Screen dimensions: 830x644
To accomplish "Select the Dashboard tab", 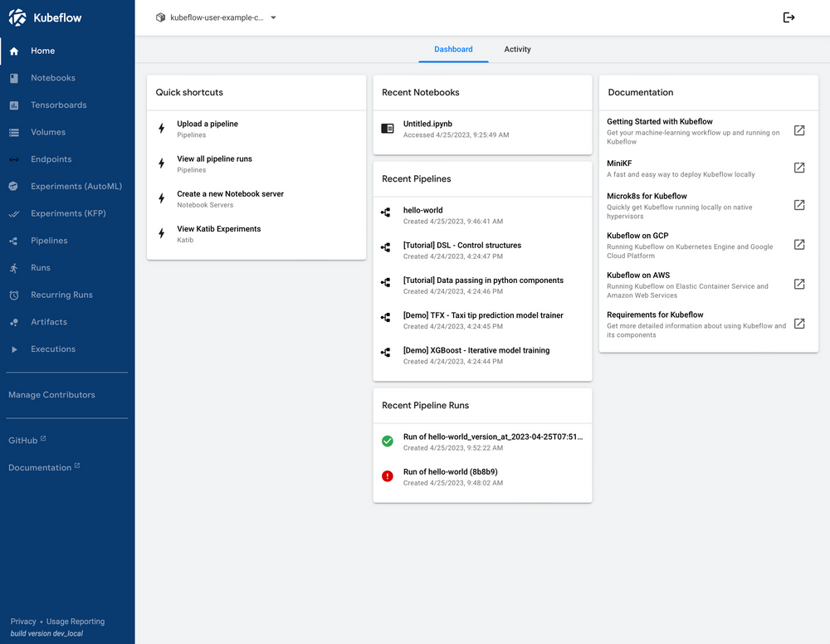I will (453, 49).
